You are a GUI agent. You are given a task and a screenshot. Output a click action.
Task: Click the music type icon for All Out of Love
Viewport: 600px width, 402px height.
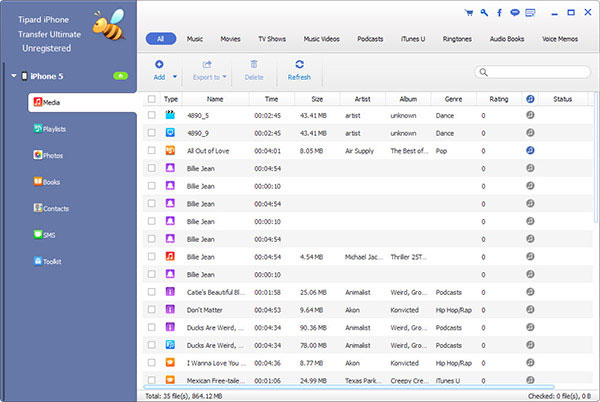[170, 150]
